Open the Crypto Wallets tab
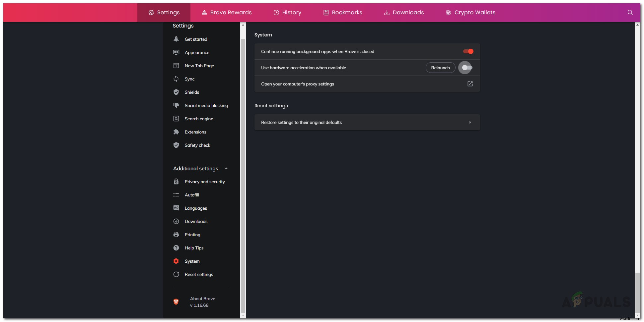 pos(470,13)
